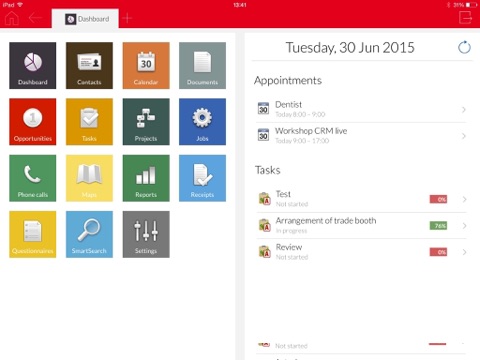Image resolution: width=480 pixels, height=360 pixels.
Task: Tap the Tuesday, 30 Jun 2015 date header
Action: tap(350, 48)
